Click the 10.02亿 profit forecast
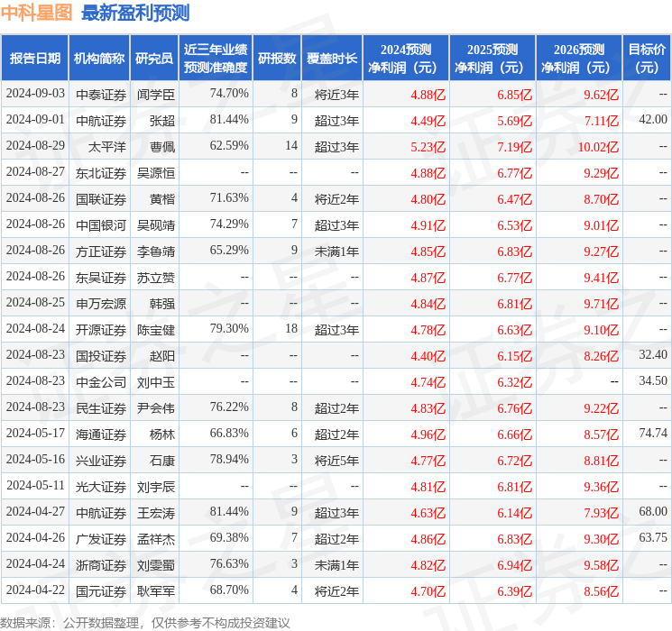The width and height of the screenshot is (672, 631). (x=598, y=147)
